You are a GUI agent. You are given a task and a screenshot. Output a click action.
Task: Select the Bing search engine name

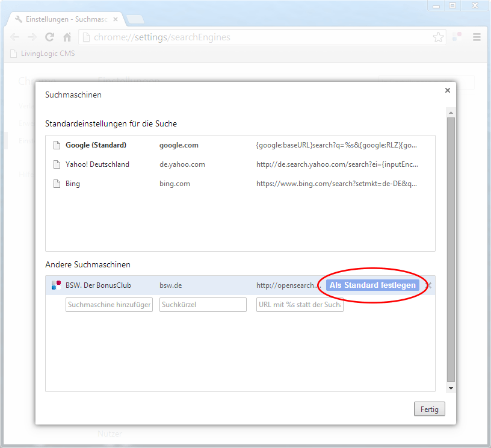pos(73,184)
